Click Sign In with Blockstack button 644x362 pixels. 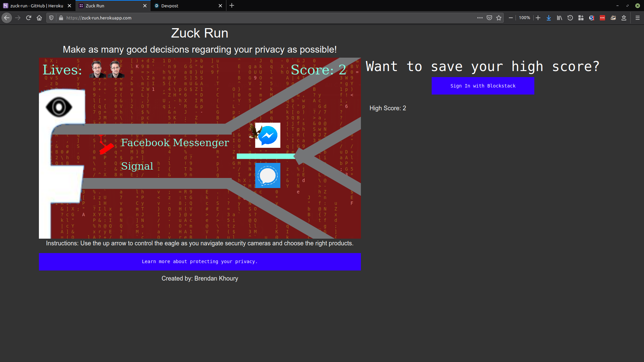pos(483,86)
